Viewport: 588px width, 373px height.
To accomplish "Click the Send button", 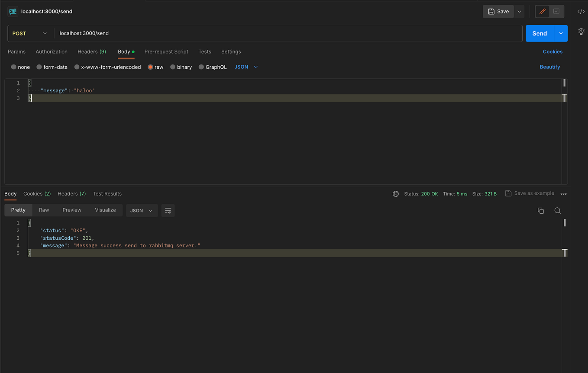I will 539,33.
